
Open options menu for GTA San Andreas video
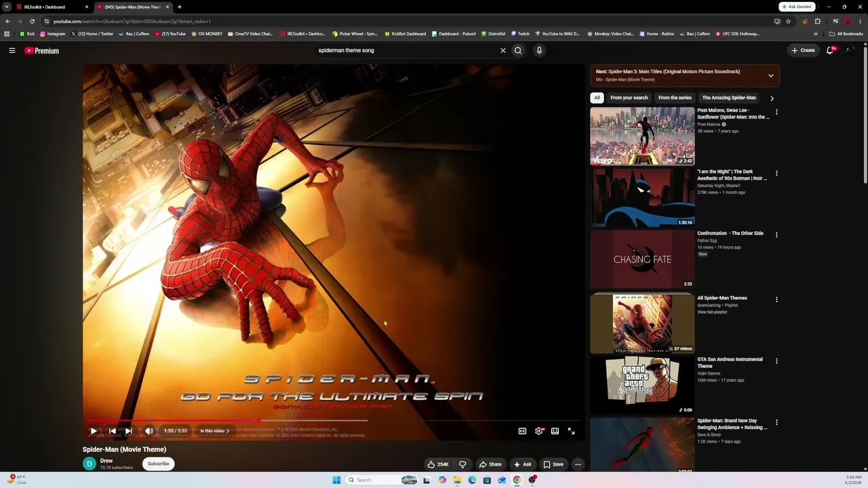[776, 361]
